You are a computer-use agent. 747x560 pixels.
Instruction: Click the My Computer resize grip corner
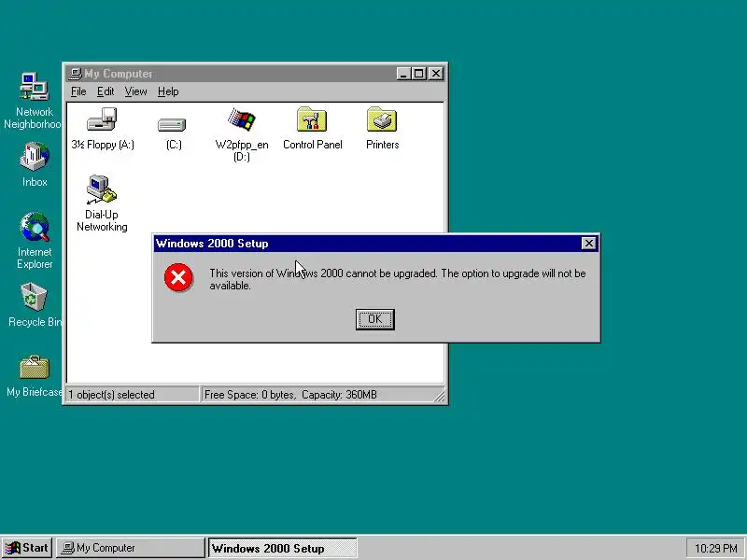tap(440, 396)
